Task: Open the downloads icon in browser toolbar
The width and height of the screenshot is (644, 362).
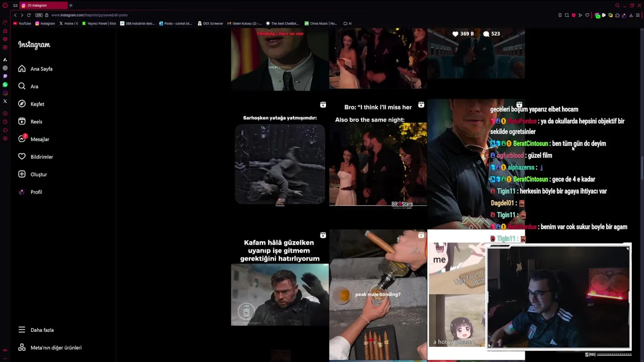Action: (x=631, y=15)
